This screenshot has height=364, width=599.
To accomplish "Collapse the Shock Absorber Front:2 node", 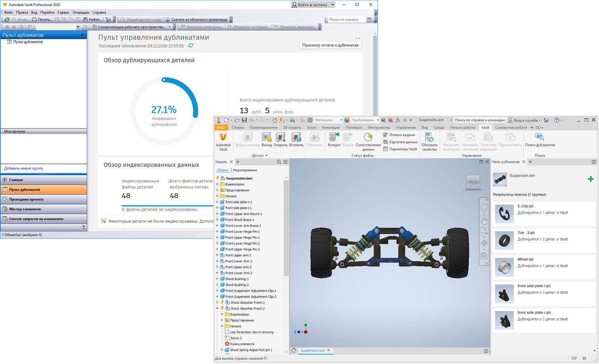I will point(217,309).
